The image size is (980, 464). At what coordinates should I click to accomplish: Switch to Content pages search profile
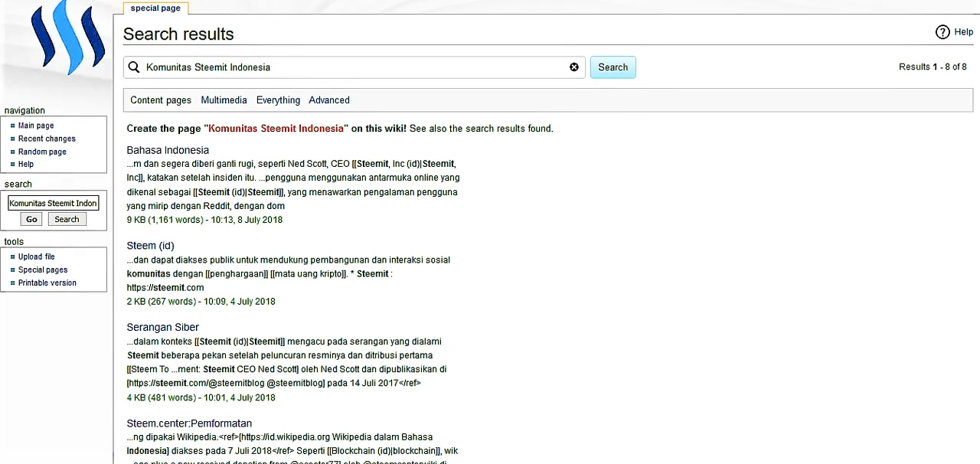[161, 100]
